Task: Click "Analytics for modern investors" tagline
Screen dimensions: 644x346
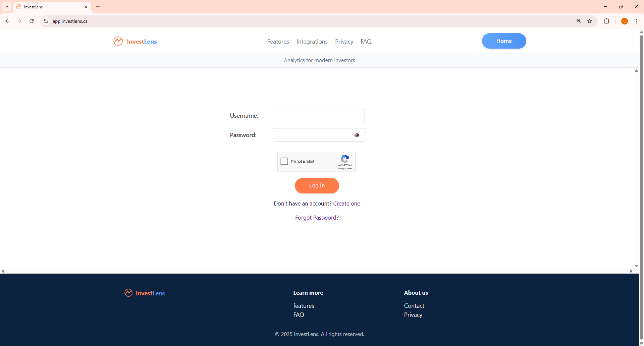Action: (319, 60)
